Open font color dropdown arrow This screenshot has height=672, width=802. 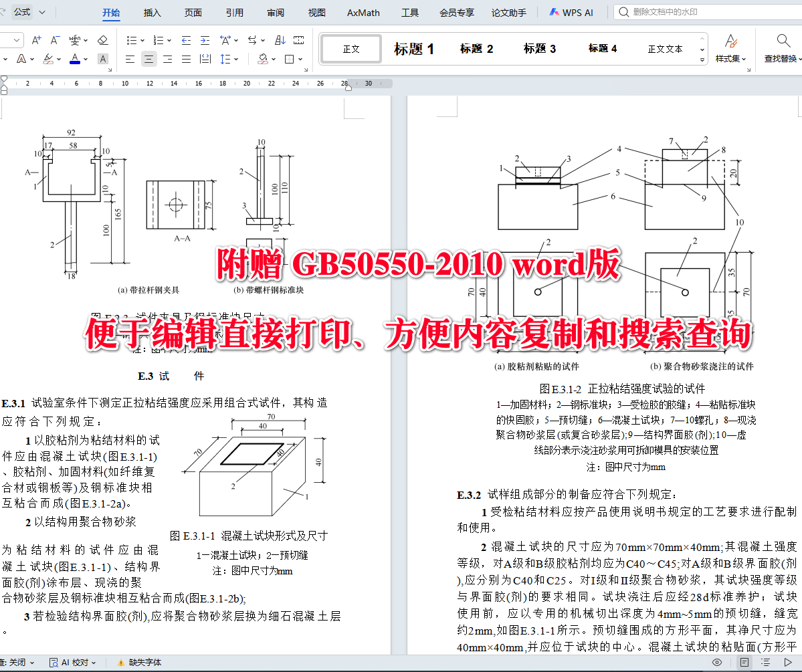(86, 60)
